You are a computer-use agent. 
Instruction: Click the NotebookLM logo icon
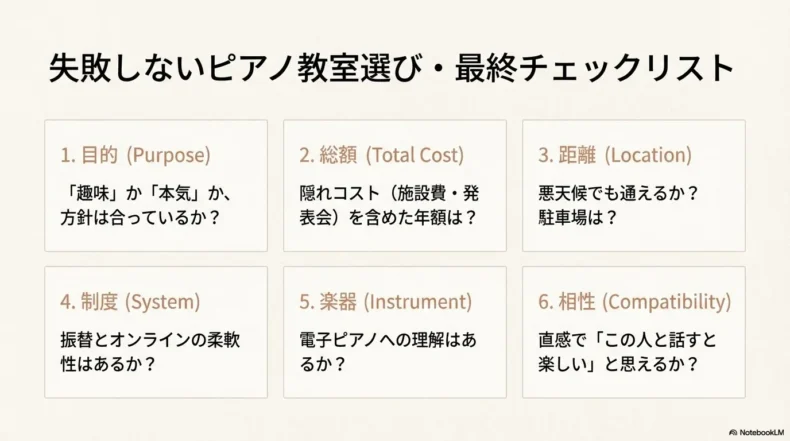click(x=733, y=432)
